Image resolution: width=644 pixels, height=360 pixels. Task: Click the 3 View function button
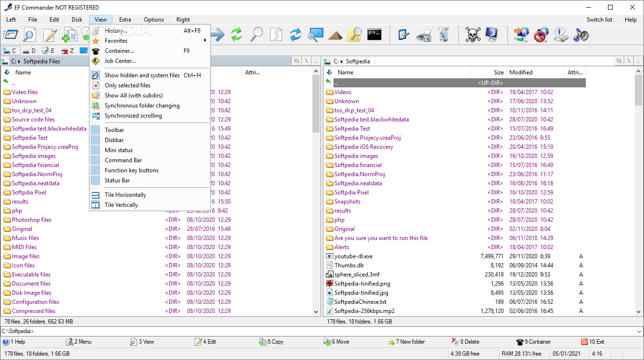(142, 342)
